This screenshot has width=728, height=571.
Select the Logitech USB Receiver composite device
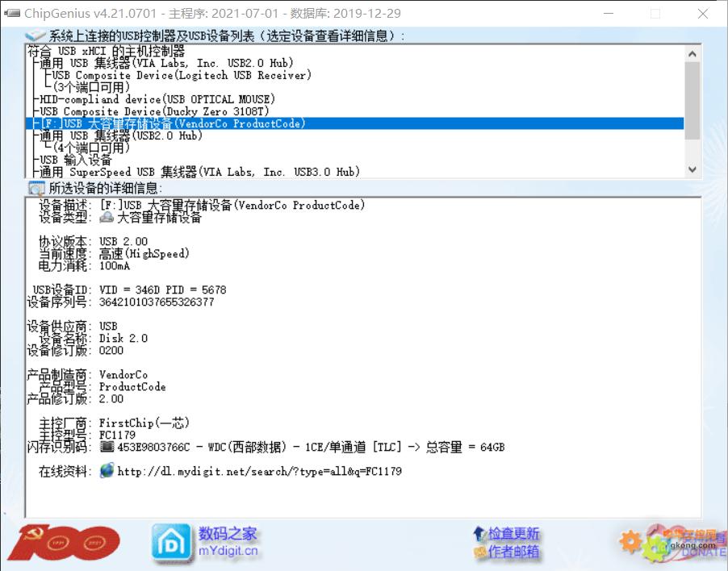pyautogui.click(x=182, y=75)
